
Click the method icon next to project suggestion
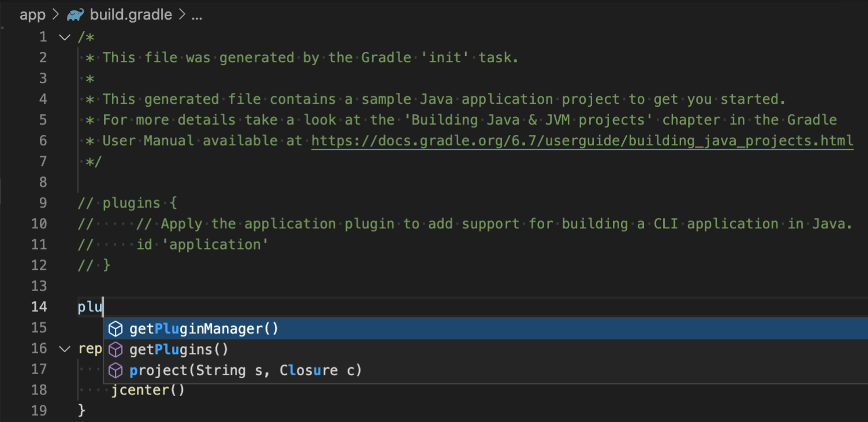coord(116,370)
